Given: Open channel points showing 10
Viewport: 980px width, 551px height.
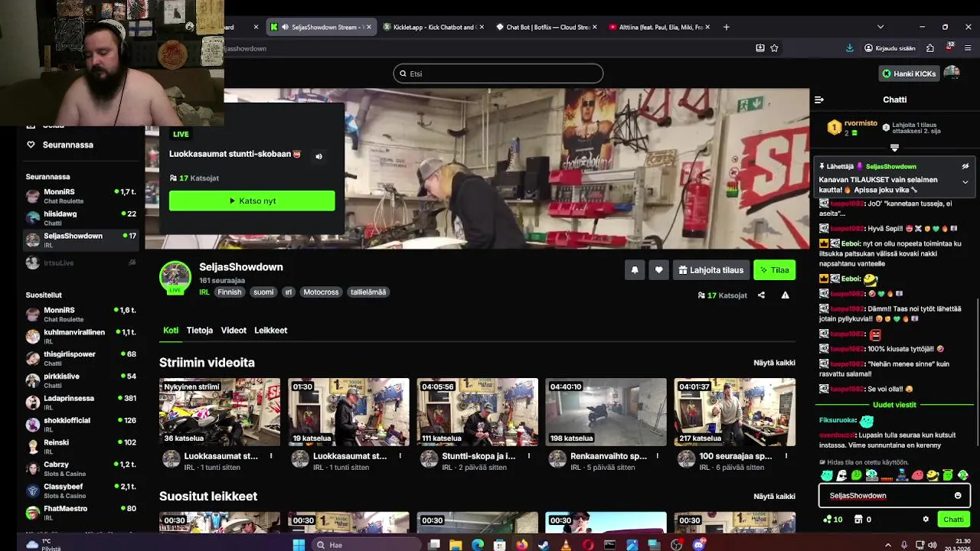Looking at the screenshot, I should pos(833,520).
